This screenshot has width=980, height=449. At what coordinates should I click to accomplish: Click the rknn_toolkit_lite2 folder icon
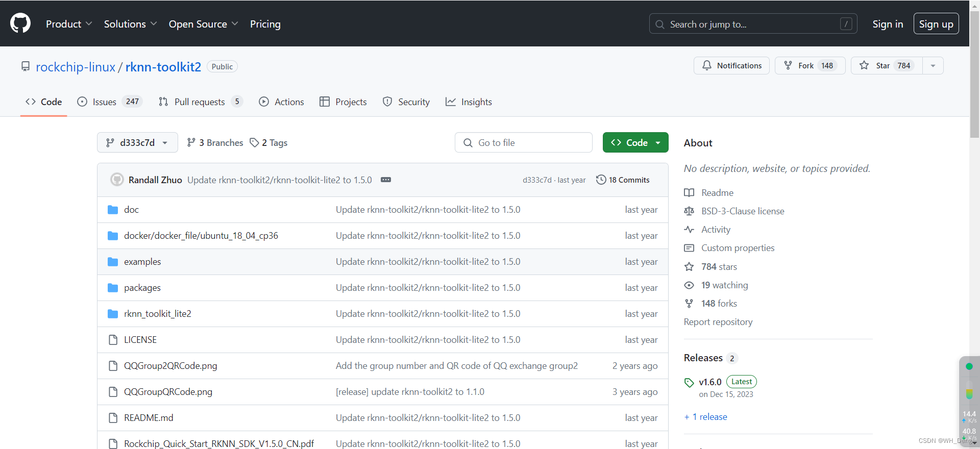(113, 314)
